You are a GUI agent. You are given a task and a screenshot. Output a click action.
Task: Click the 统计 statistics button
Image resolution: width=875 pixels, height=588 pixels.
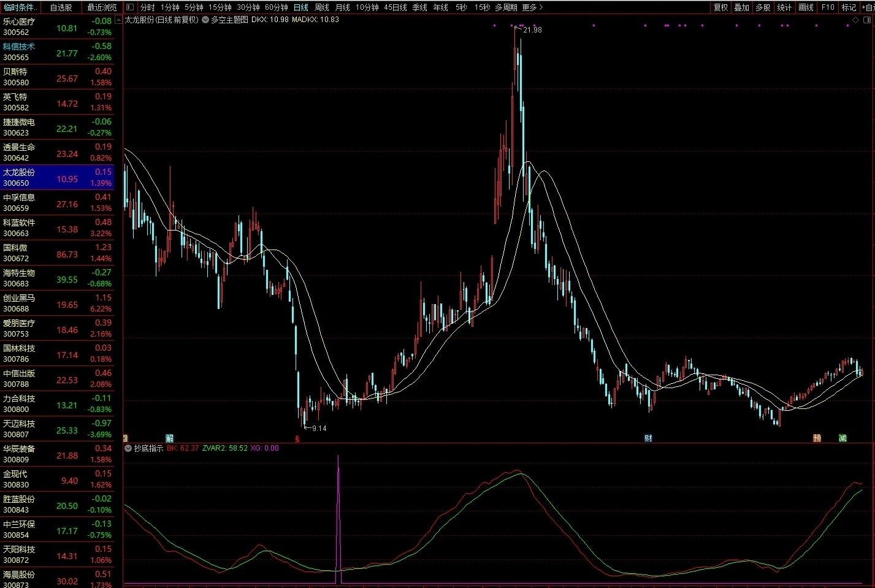coord(784,7)
